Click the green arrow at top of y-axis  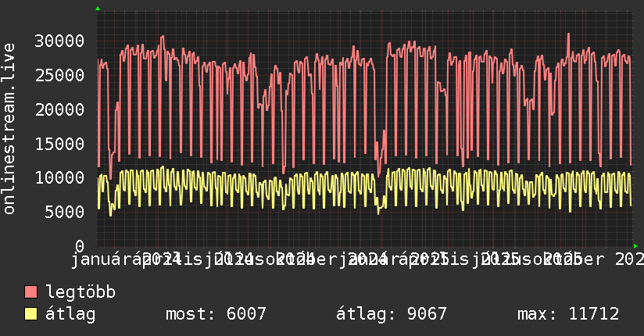tap(98, 9)
